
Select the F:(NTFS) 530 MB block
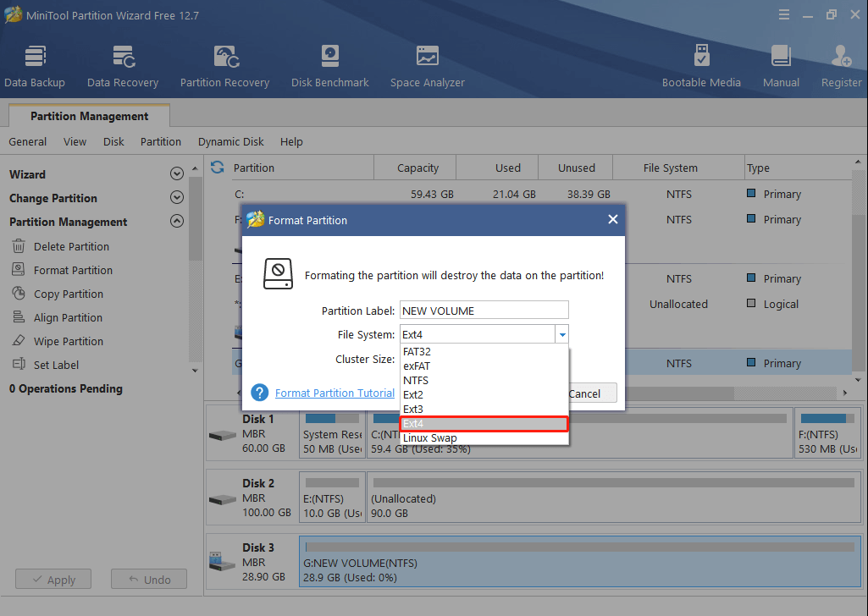(x=827, y=433)
